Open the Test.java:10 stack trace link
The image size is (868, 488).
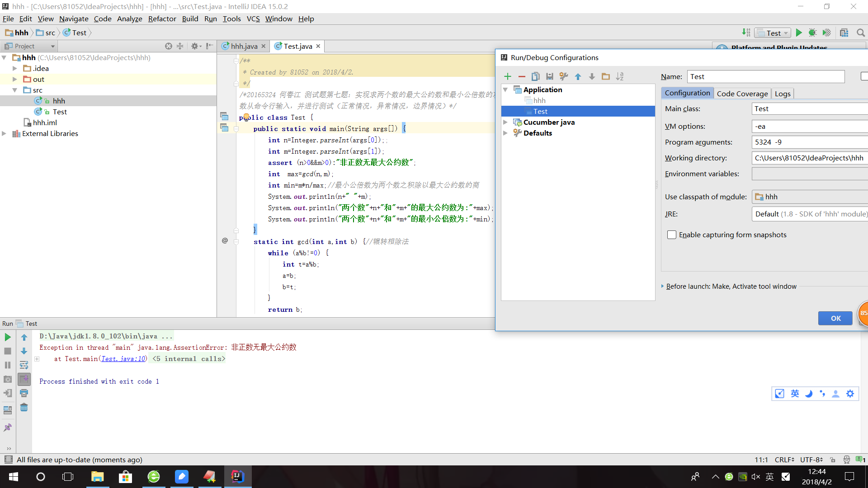123,359
